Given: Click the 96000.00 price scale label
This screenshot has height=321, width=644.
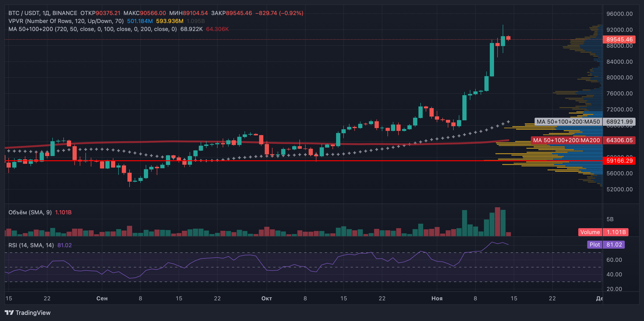Looking at the screenshot, I should [619, 14].
